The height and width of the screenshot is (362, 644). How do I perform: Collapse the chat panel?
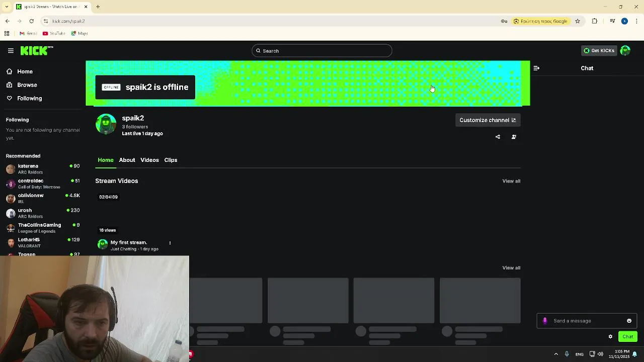[x=536, y=68]
